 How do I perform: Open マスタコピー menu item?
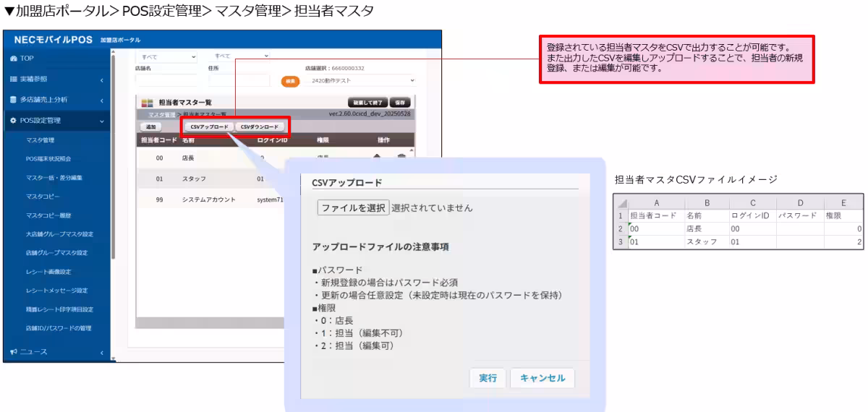coord(42,196)
